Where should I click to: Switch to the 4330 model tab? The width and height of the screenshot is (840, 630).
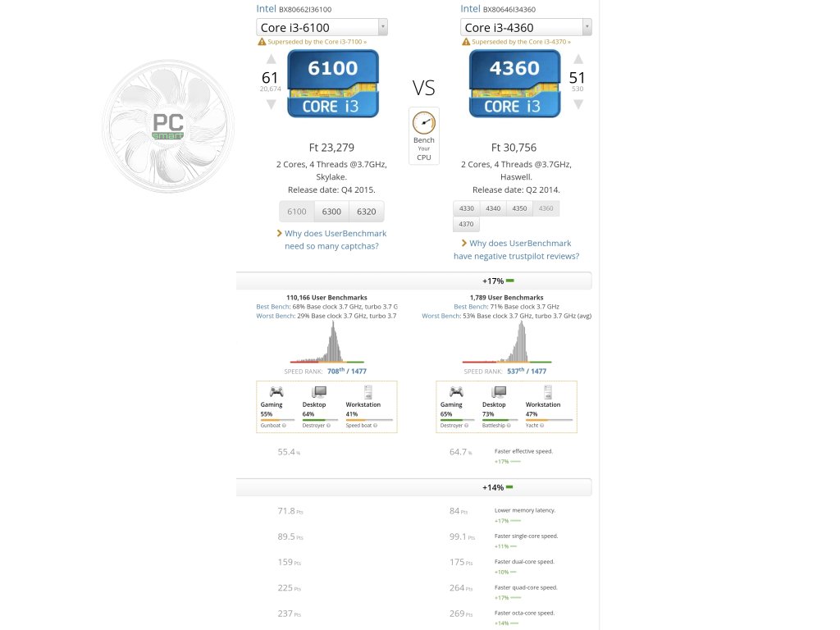[x=467, y=208]
